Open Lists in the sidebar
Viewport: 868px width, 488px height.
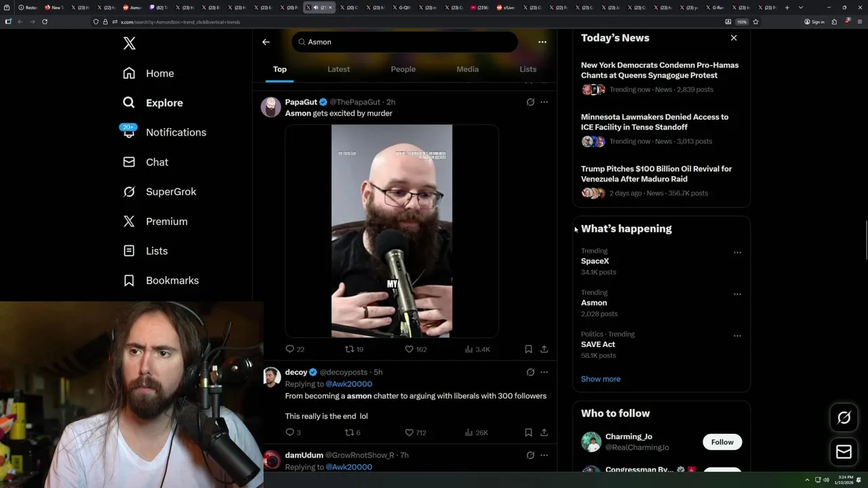pos(145,251)
